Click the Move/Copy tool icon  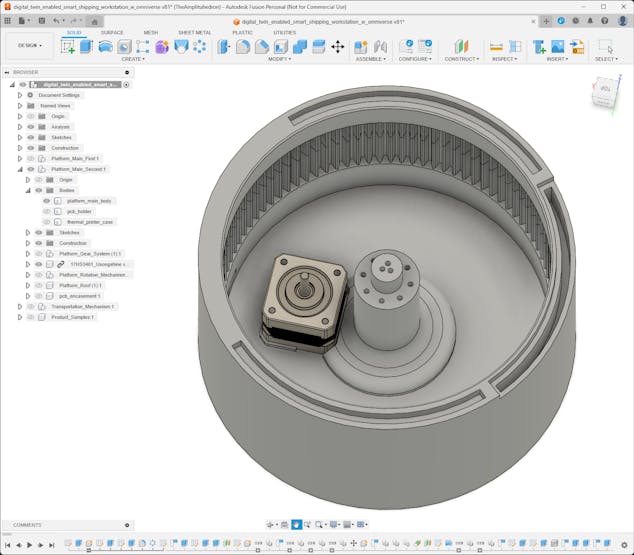[x=337, y=46]
